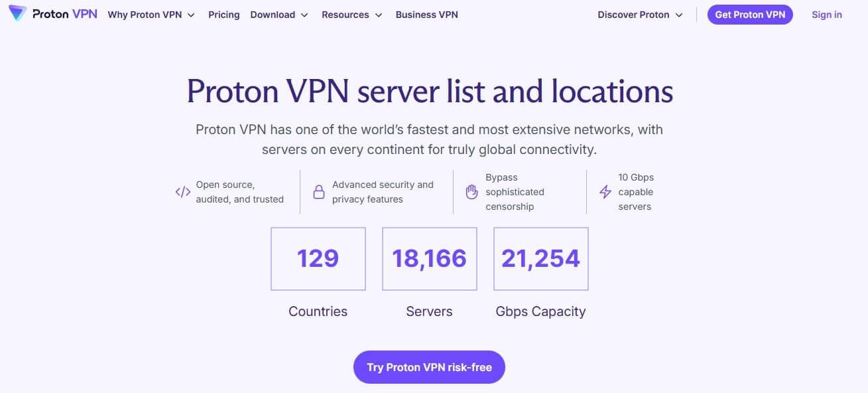The image size is (868, 393).
Task: Select Pricing in the navigation bar
Action: point(223,14)
